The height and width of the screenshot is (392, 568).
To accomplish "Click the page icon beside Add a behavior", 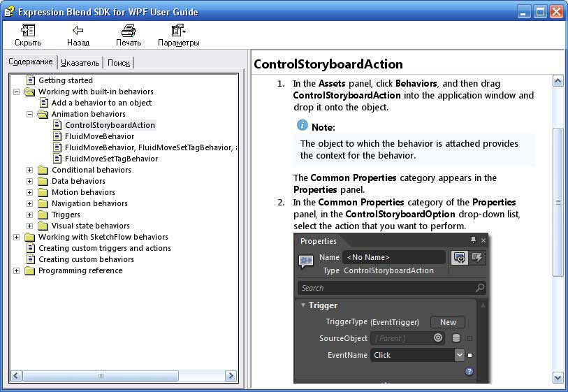I will pyautogui.click(x=44, y=103).
